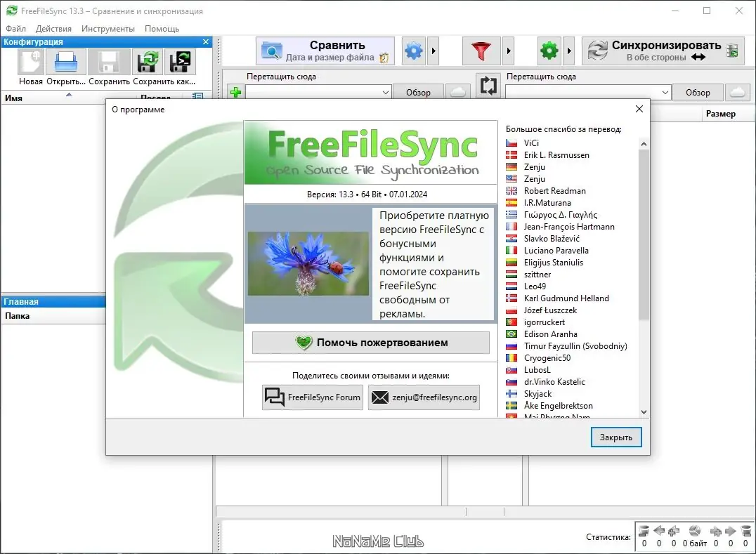The width and height of the screenshot is (756, 554).
Task: Open filter settings red funnel
Action: tap(481, 51)
